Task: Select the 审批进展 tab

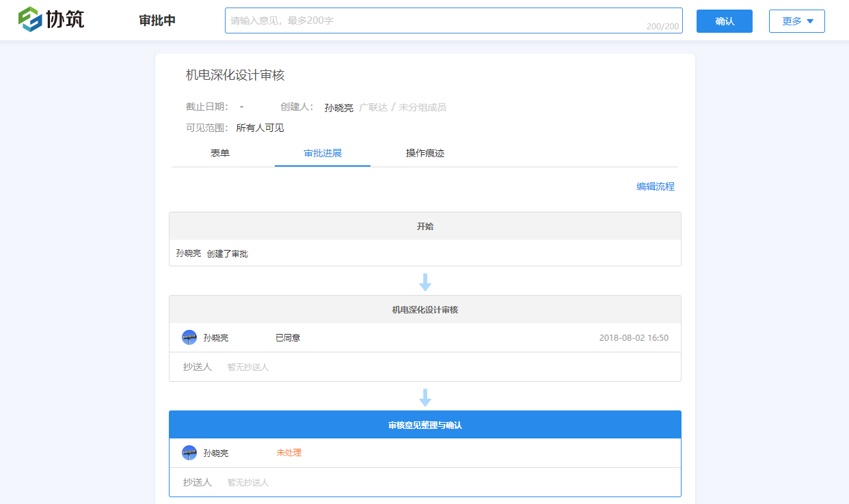Action: (322, 153)
